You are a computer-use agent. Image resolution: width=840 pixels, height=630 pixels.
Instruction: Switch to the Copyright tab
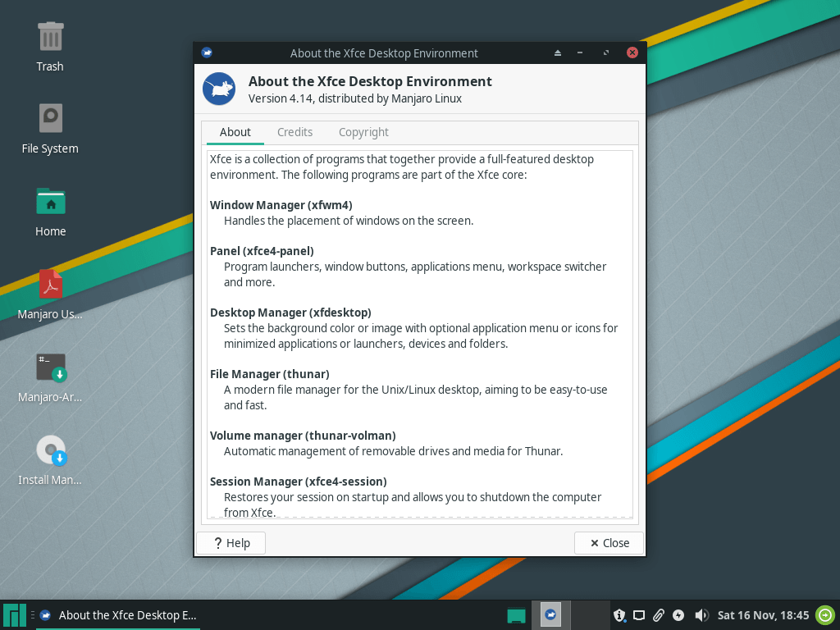[363, 132]
